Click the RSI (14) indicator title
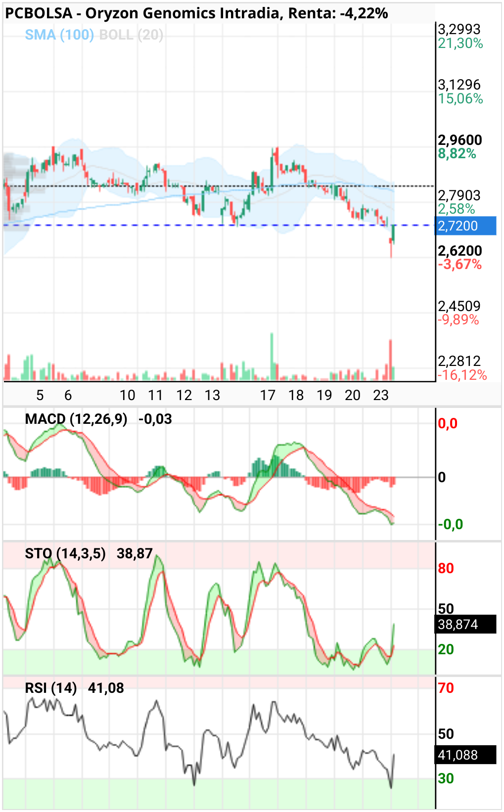 [51, 688]
